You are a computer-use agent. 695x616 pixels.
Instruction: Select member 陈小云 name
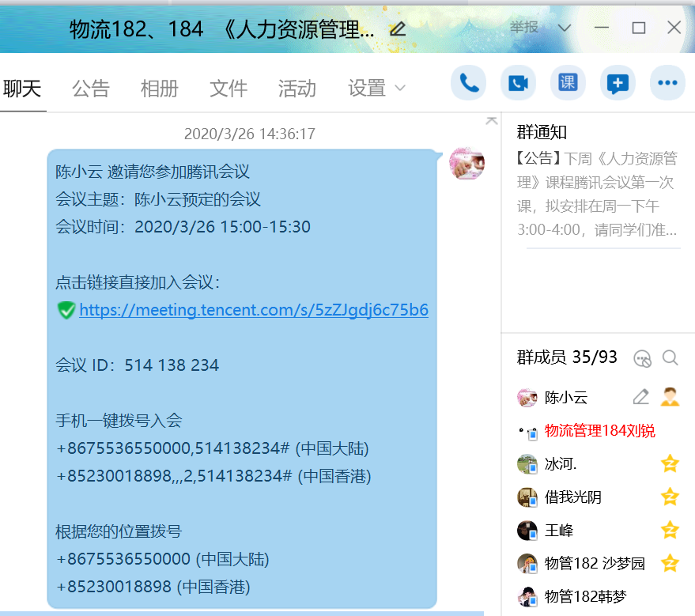(x=566, y=397)
